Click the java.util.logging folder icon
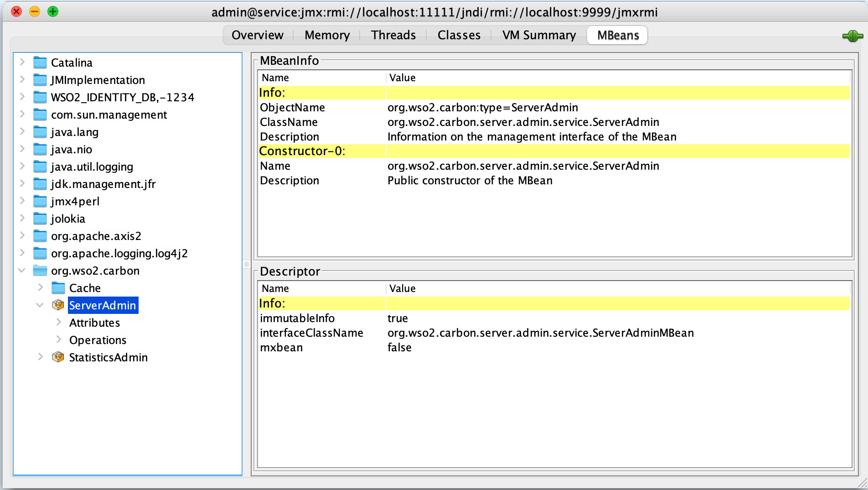The image size is (868, 490). (x=40, y=167)
